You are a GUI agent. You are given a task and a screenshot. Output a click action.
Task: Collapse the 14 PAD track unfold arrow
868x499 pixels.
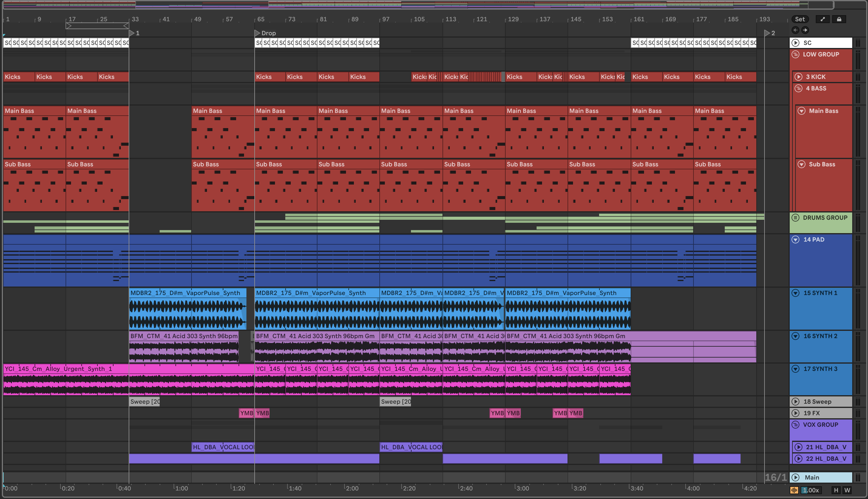click(x=796, y=239)
